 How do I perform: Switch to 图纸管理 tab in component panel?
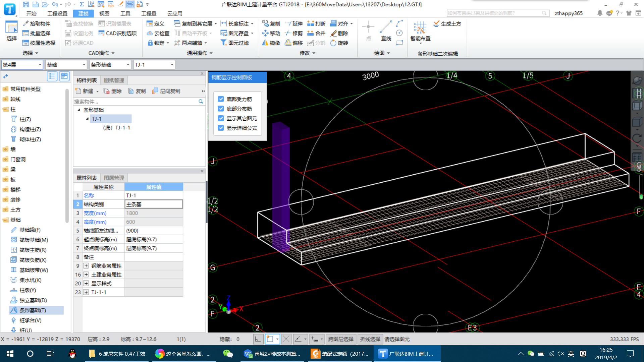coord(114,80)
